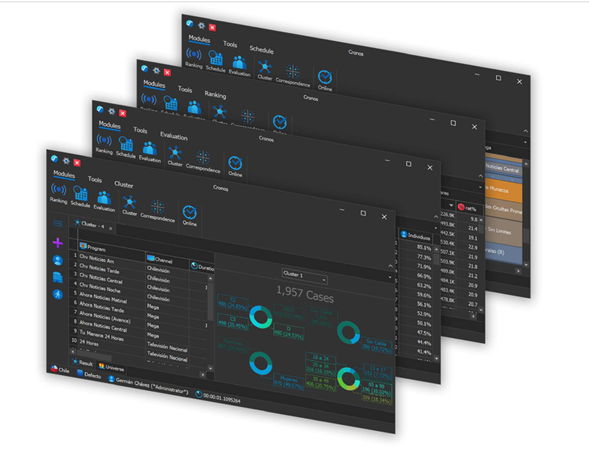Click Germán Chávez Administrator status entry

pos(148,386)
